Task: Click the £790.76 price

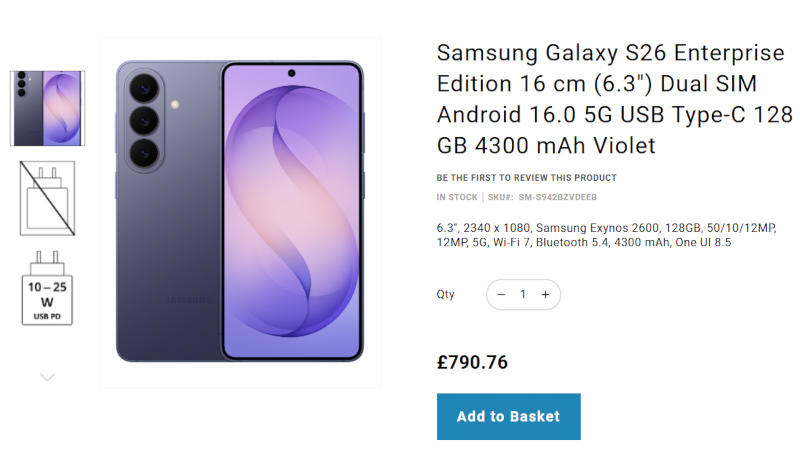Action: click(472, 362)
